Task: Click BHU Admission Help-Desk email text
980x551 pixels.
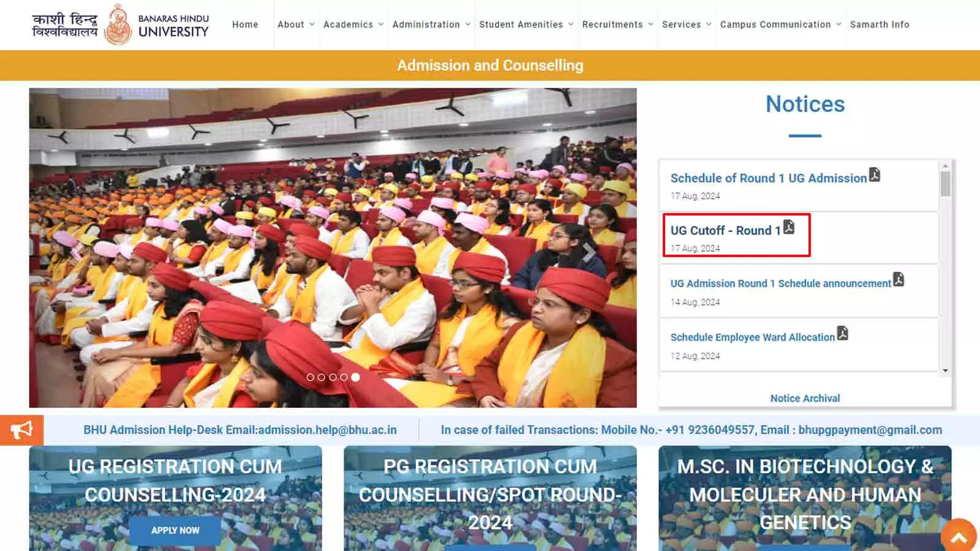Action: pyautogui.click(x=240, y=430)
